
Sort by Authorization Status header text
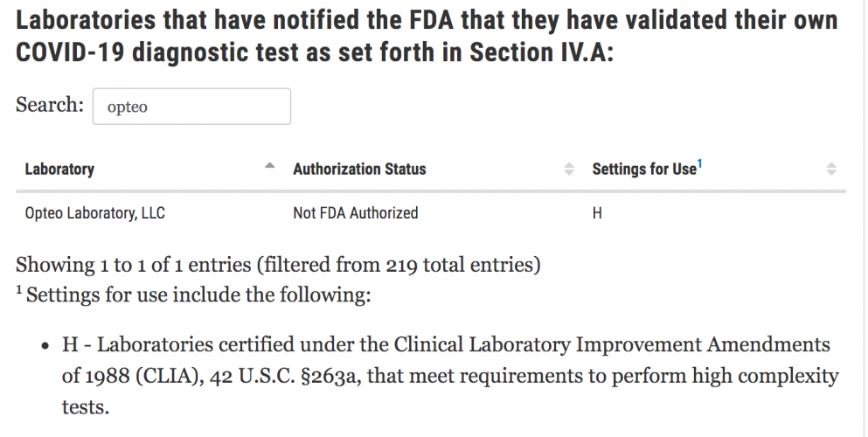(359, 169)
